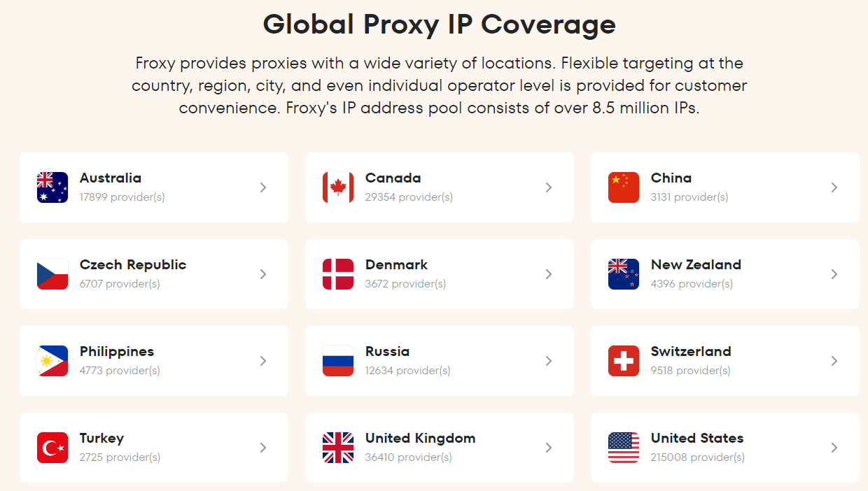Open the Philippines 4773 provider(s) card
Screen dimensions: 868x491
154,361
